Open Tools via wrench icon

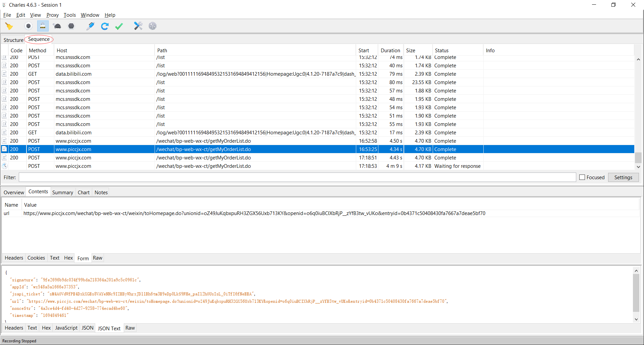[x=138, y=26]
